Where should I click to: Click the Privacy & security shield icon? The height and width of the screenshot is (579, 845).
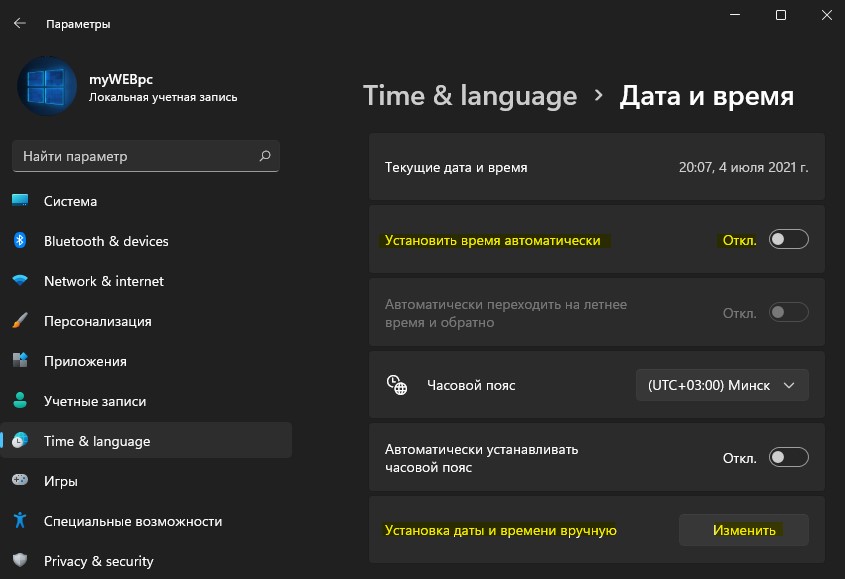point(20,560)
